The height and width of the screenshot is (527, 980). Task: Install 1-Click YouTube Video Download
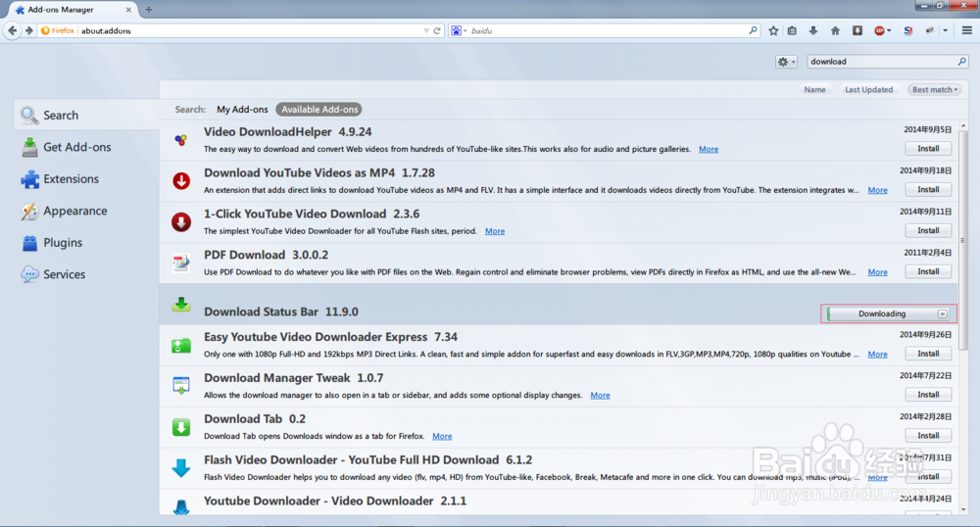(928, 230)
